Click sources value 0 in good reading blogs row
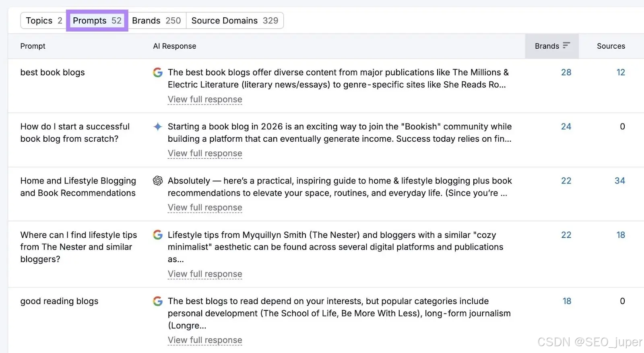This screenshot has width=644, height=353. 622,301
